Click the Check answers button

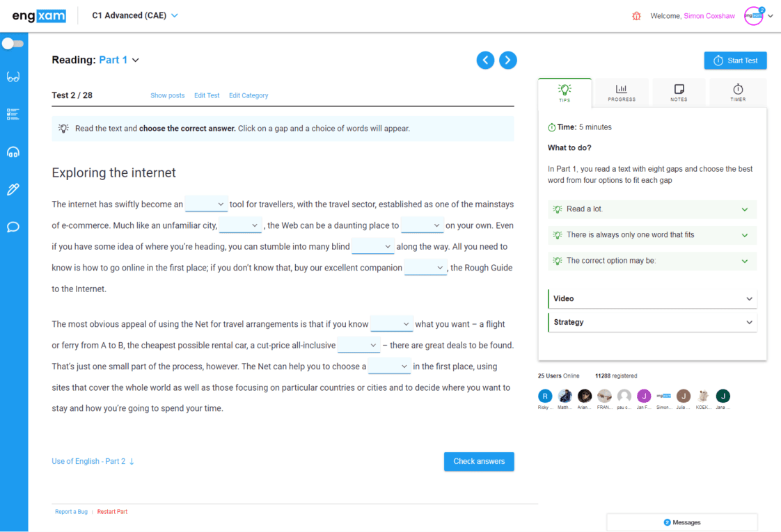pyautogui.click(x=479, y=462)
